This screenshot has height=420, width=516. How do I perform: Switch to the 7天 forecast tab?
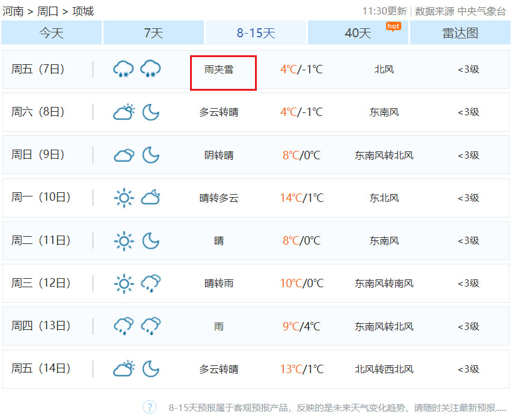153,33
